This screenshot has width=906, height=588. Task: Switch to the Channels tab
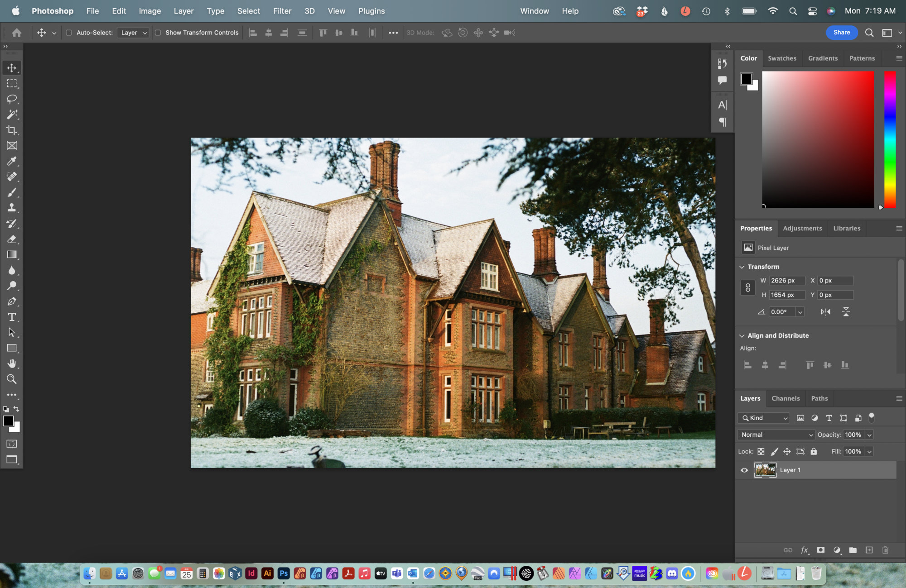786,398
